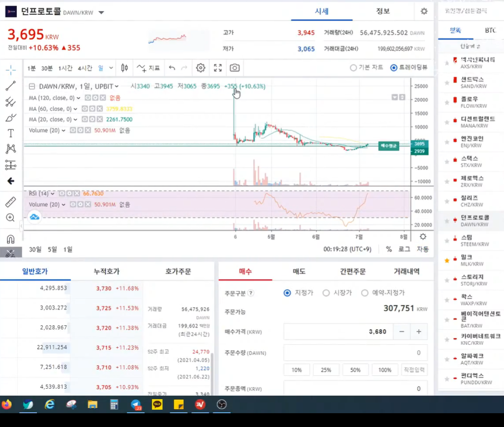Select the 30일 date range
Image resolution: width=504 pixels, height=427 pixels.
coord(35,250)
